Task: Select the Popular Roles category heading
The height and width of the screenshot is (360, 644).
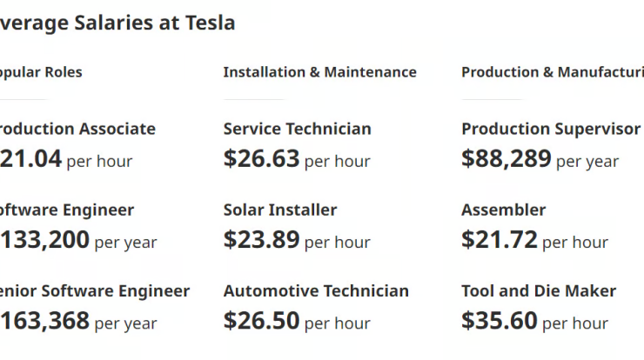Action: point(41,72)
